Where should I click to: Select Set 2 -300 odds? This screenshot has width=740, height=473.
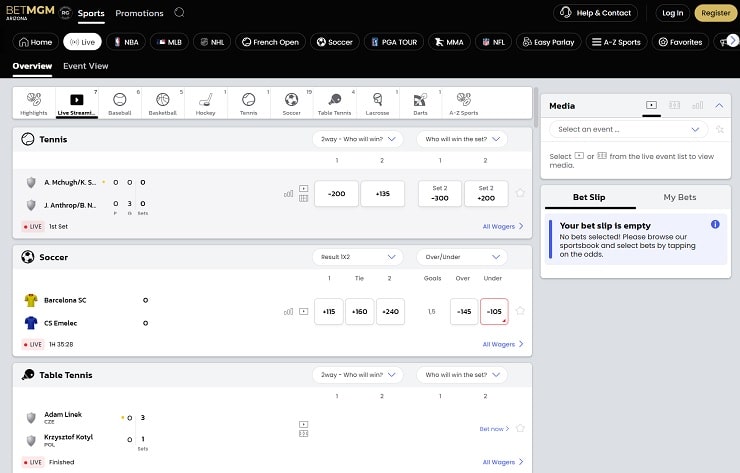pos(440,194)
